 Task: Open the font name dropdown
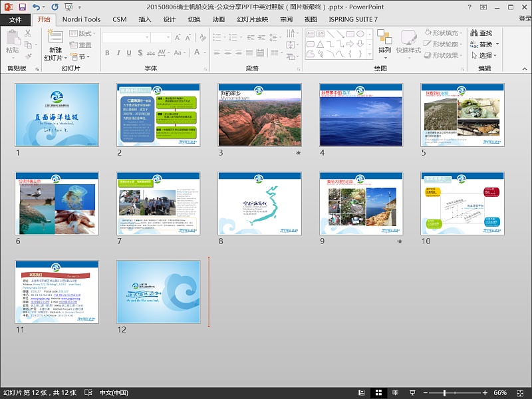pyautogui.click(x=147, y=37)
